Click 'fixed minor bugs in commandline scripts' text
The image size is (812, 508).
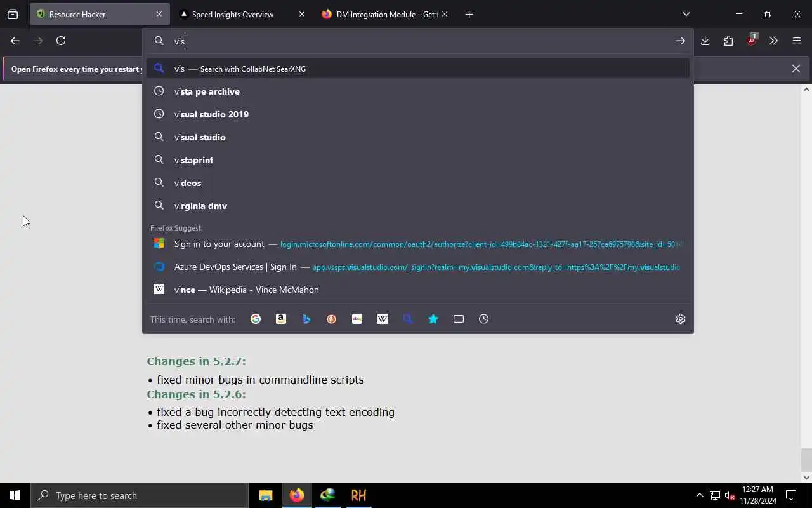[260, 380]
